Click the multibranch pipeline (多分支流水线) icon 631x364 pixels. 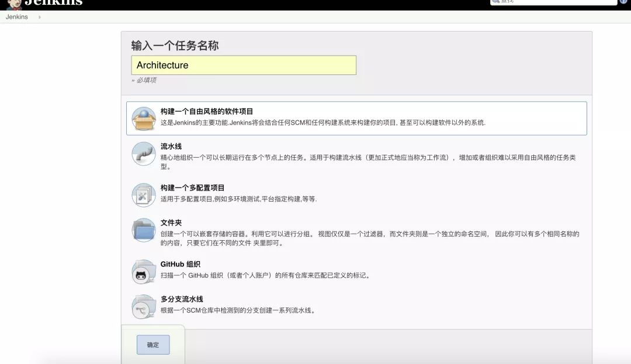144,307
